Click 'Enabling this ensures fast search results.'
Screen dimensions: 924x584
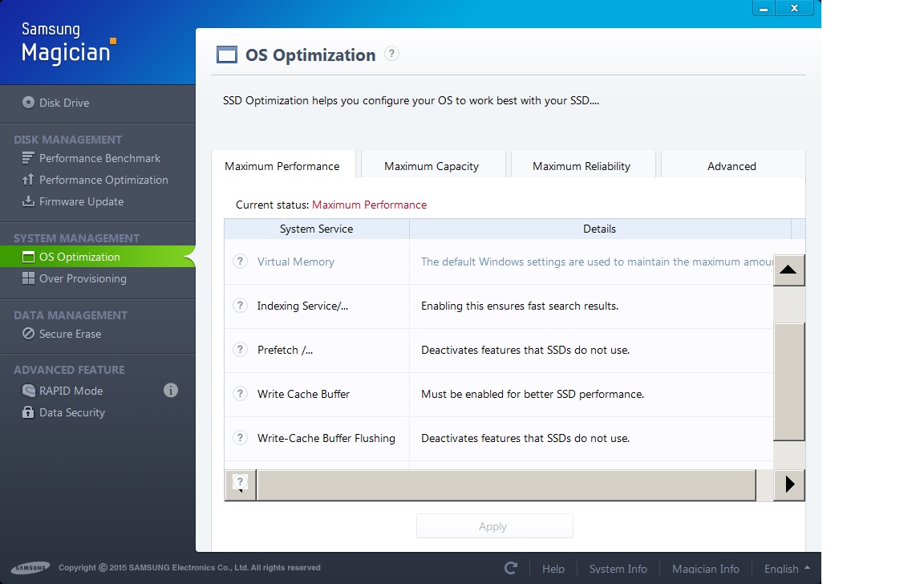pyautogui.click(x=520, y=306)
